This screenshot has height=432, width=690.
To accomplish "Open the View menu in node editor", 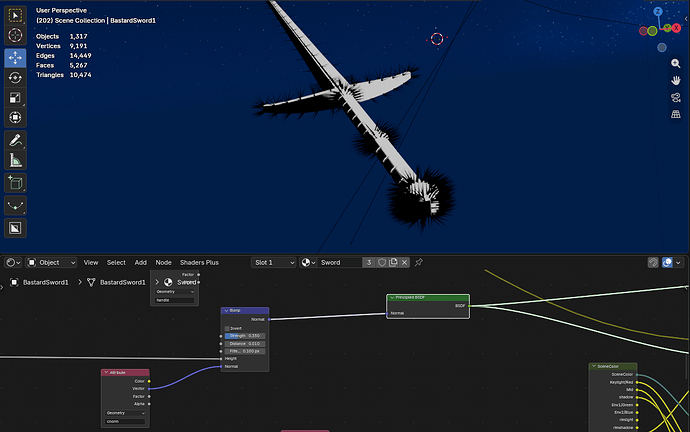I will [91, 263].
